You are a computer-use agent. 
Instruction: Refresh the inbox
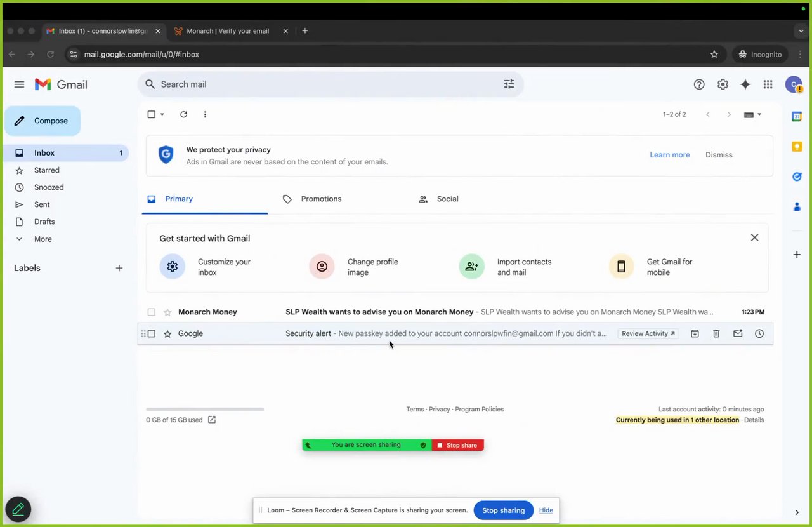coord(183,114)
